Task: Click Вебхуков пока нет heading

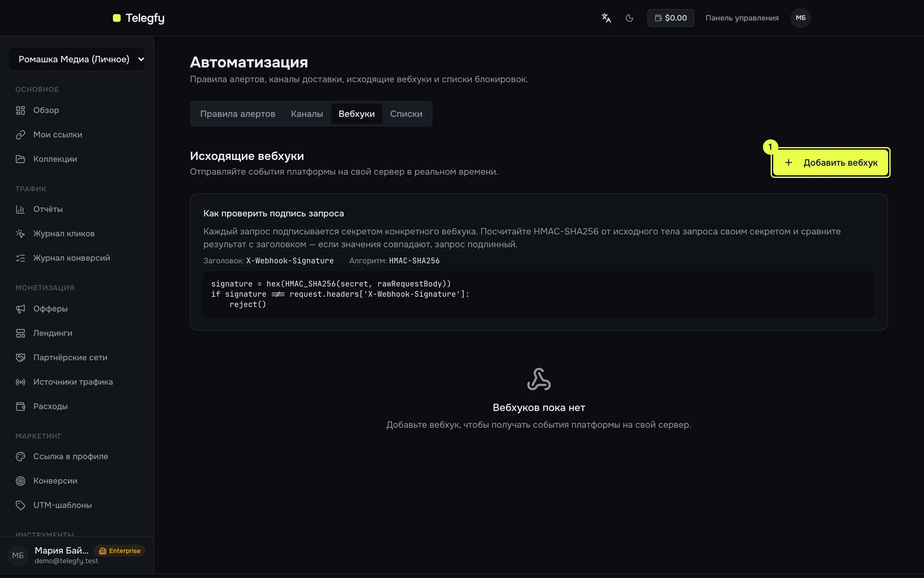Action: 539,407
